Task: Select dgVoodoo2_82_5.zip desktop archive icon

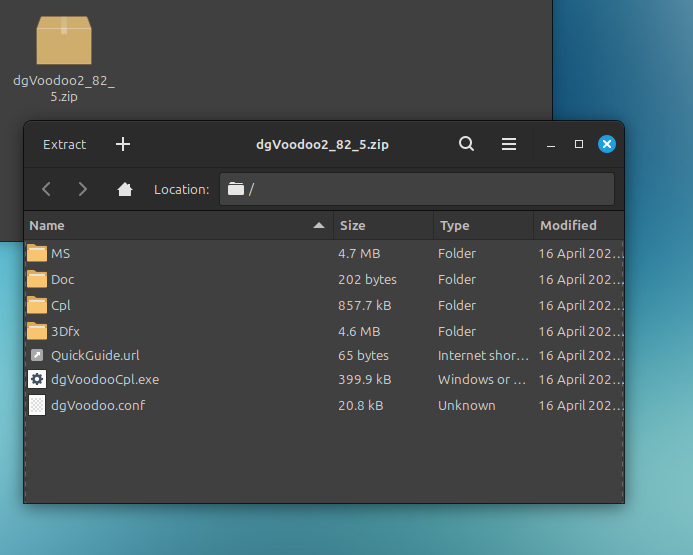Action: tap(64, 41)
